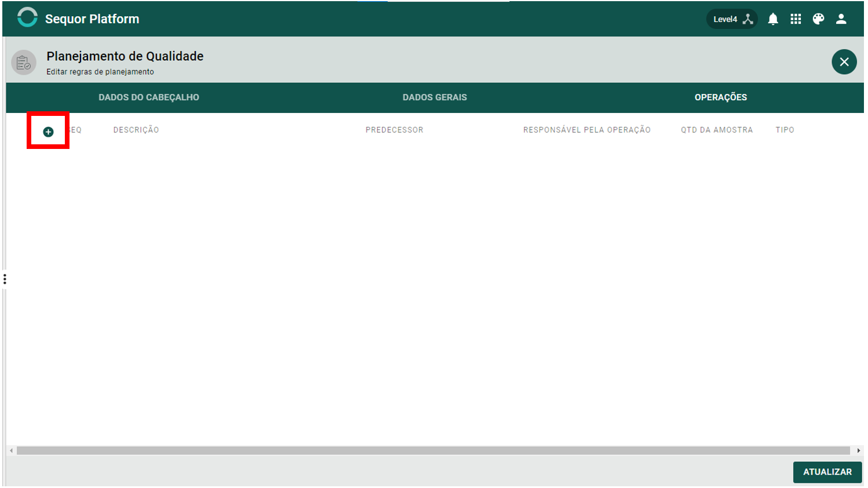Click the Tipo column header
The height and width of the screenshot is (488, 868).
tap(785, 130)
